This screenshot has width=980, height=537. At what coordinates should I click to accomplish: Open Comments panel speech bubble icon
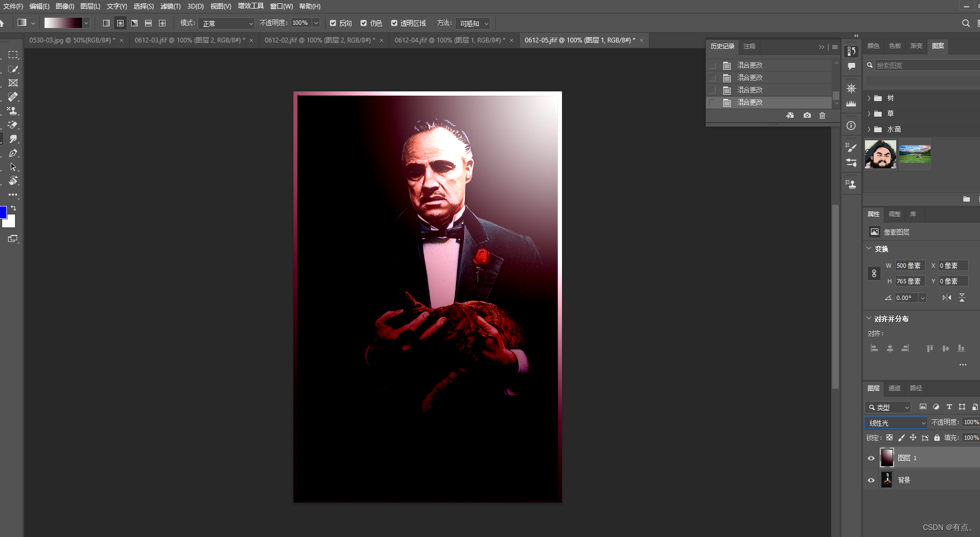click(x=852, y=66)
